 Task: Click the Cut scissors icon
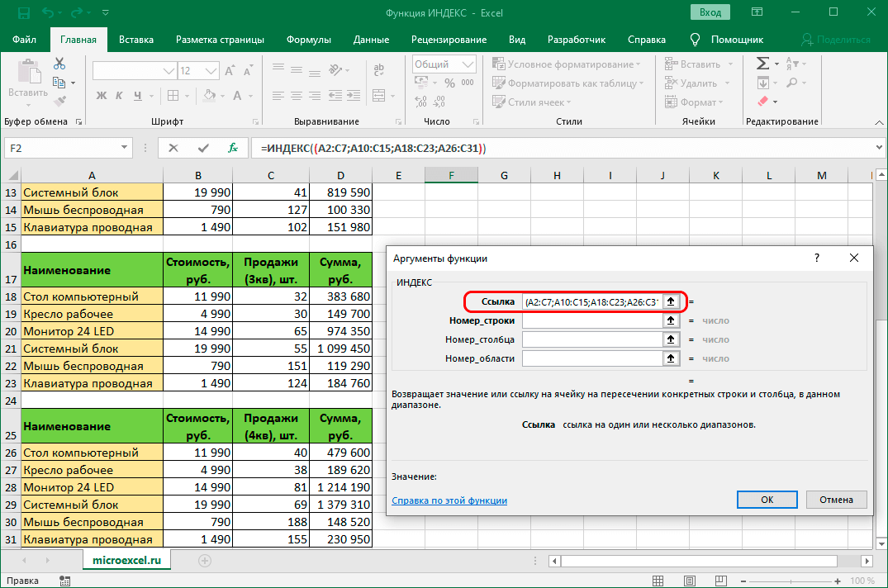59,64
